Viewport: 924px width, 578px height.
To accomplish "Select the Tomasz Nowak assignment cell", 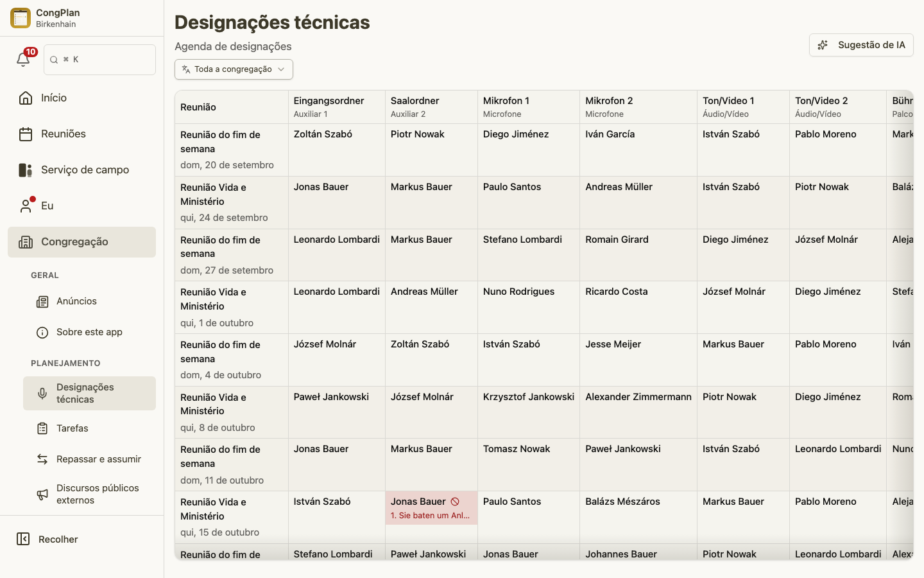I will 529,465.
